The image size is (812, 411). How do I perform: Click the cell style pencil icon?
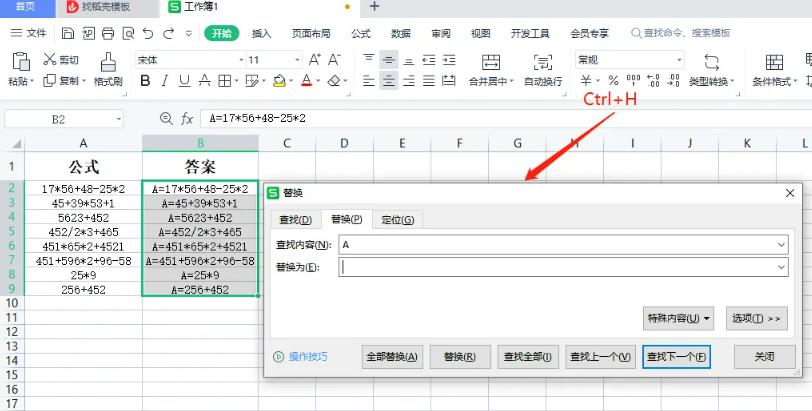click(252, 81)
